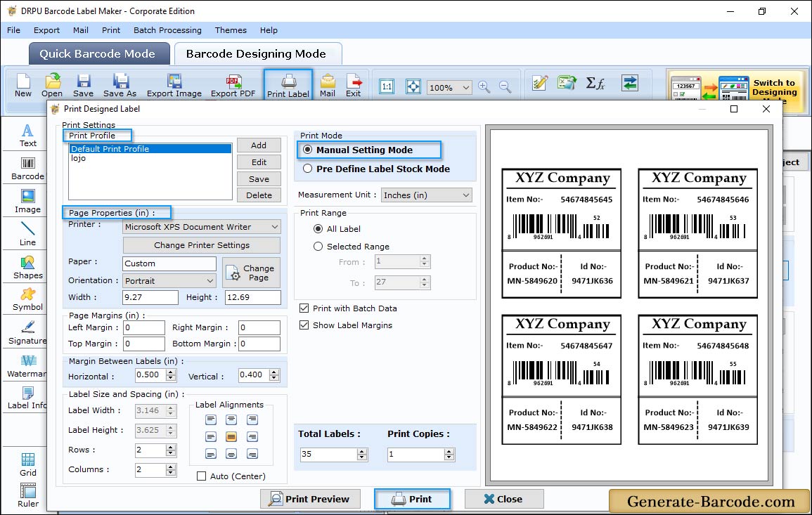Screen dimensions: 812x515
Task: Click Delete print profile button
Action: point(259,195)
